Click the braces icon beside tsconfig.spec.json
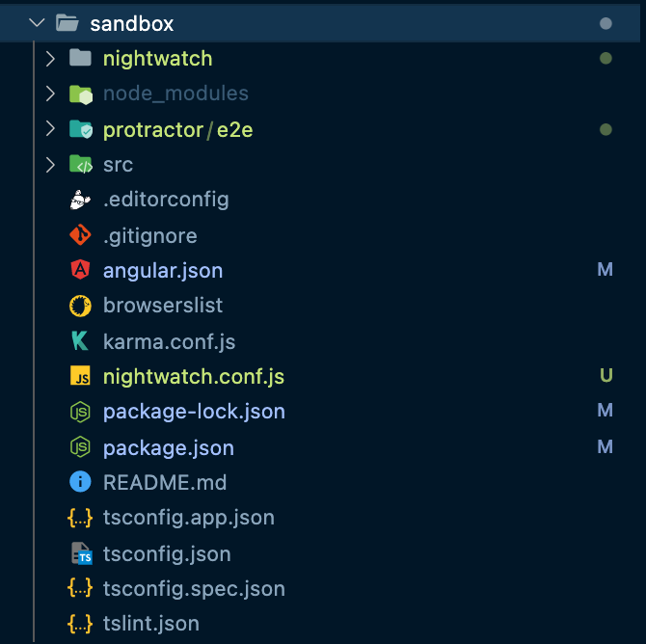646x644 pixels. pyautogui.click(x=80, y=588)
